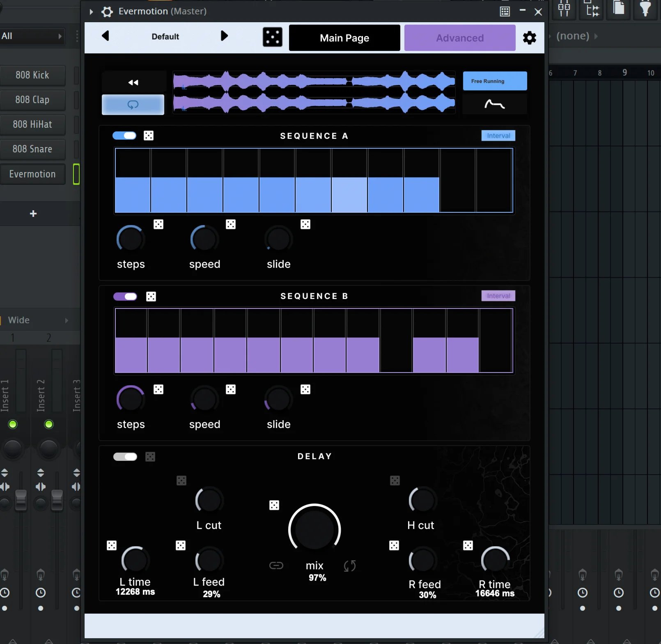
Task: Open the All channel filter dropdown
Action: coord(32,36)
